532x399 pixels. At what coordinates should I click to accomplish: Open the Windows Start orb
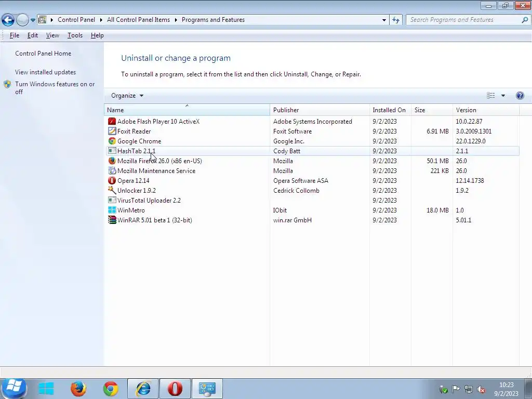point(14,388)
